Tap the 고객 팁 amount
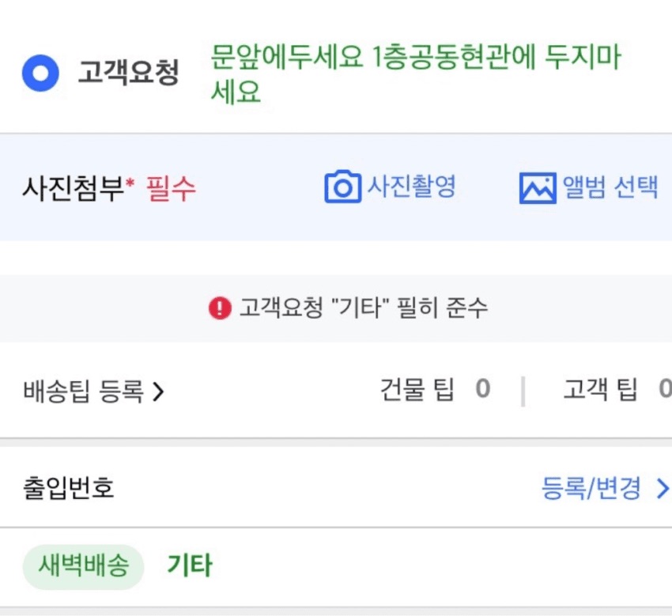 (x=664, y=390)
